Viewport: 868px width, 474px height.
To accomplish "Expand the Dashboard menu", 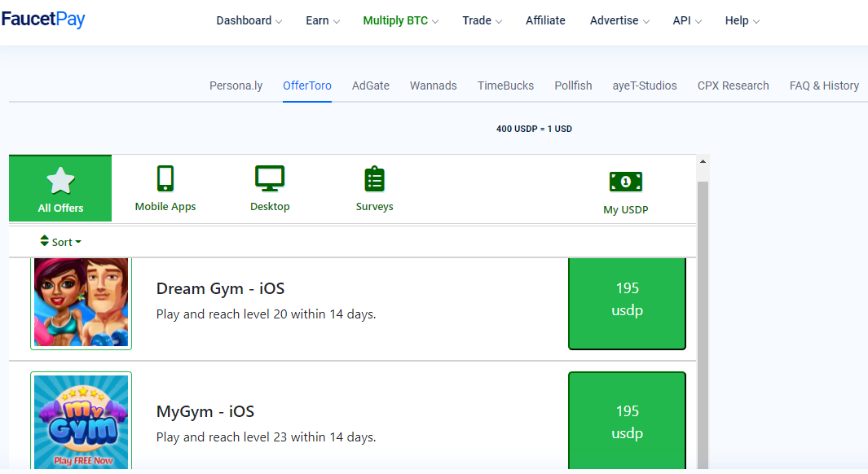I will pos(249,20).
